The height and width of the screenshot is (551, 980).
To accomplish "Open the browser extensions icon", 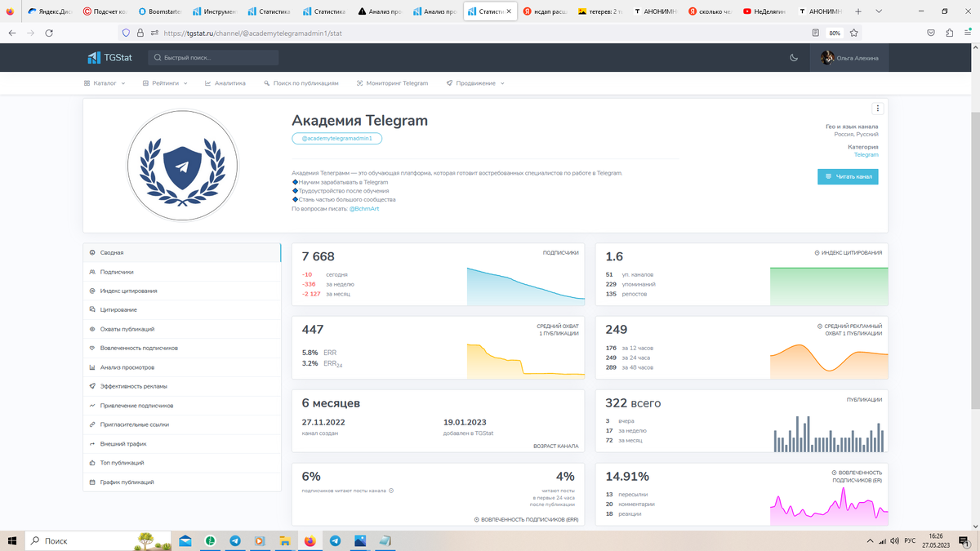I will coord(950,33).
